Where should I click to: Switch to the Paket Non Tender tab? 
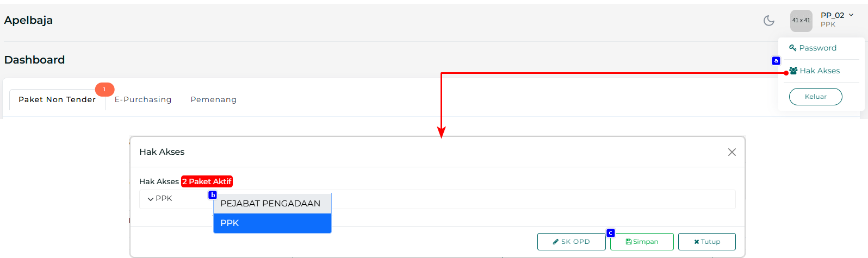57,99
